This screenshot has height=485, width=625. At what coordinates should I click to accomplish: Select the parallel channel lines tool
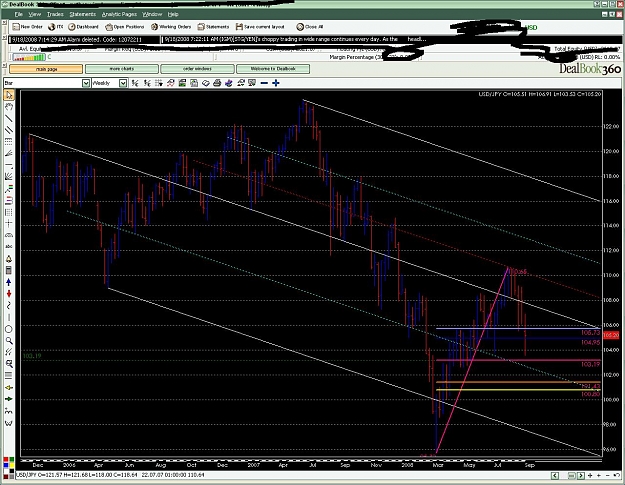[9, 130]
